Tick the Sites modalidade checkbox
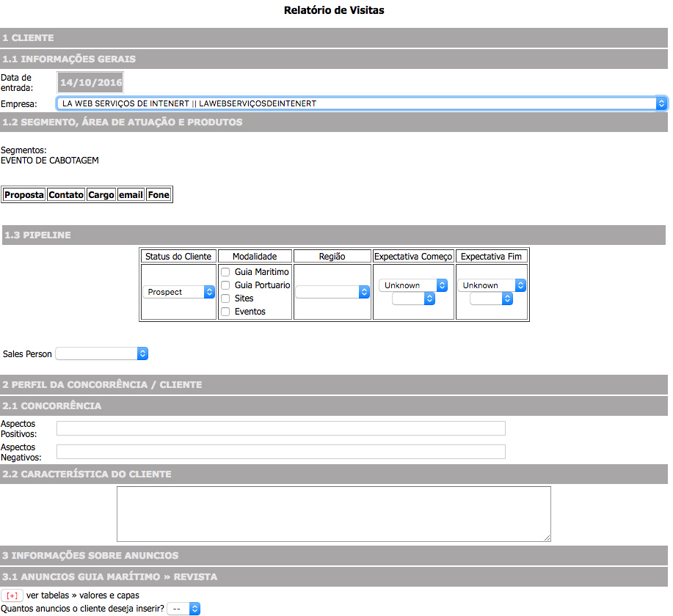The width and height of the screenshot is (673, 616). tap(225, 298)
